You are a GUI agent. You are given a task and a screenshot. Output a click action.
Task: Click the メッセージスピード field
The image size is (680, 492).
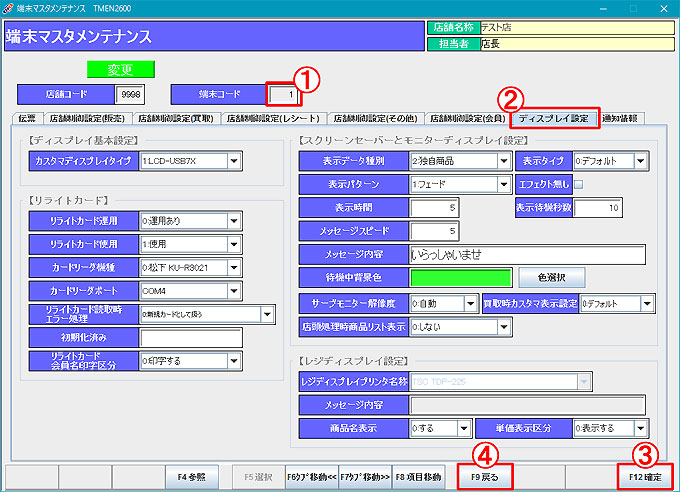[x=434, y=231]
